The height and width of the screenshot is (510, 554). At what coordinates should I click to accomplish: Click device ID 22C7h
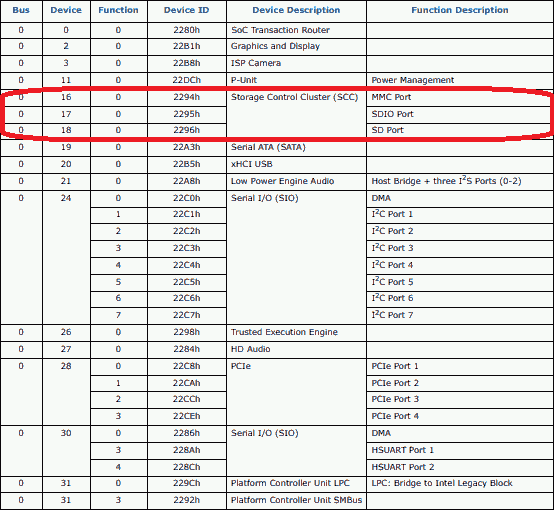coord(187,315)
